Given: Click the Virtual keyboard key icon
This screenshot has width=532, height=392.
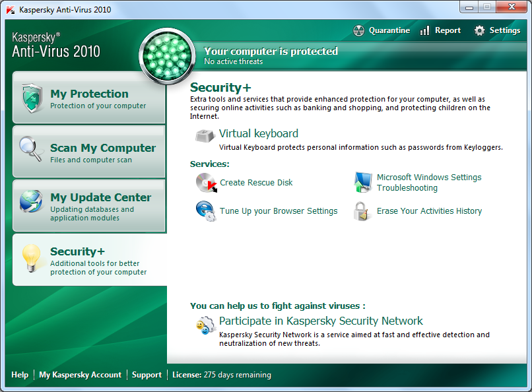Looking at the screenshot, I should pos(205,135).
